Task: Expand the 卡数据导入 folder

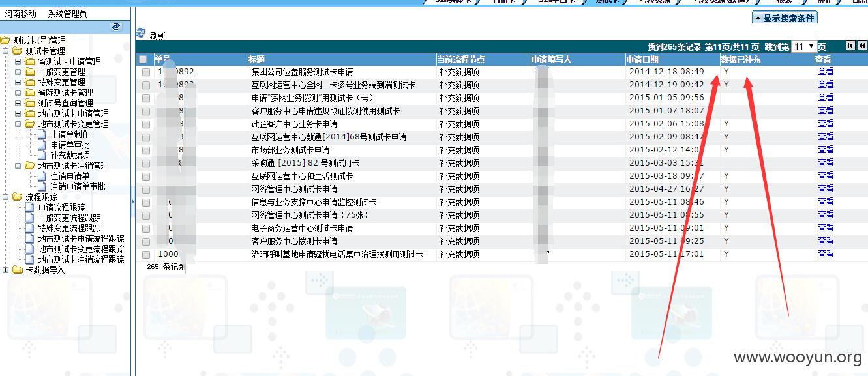Action: [6, 270]
